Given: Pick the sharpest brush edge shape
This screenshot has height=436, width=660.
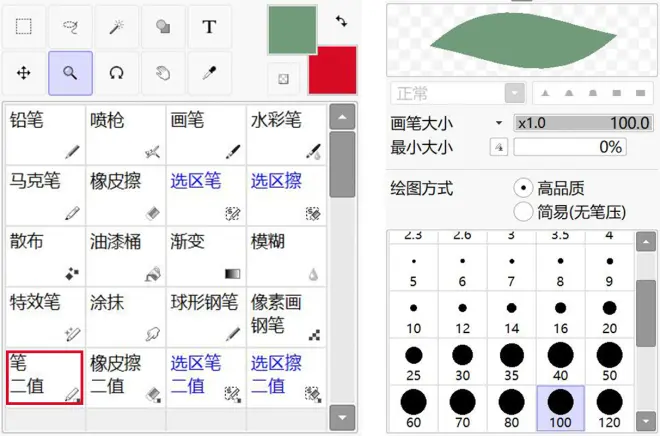Looking at the screenshot, I should click(x=546, y=93).
